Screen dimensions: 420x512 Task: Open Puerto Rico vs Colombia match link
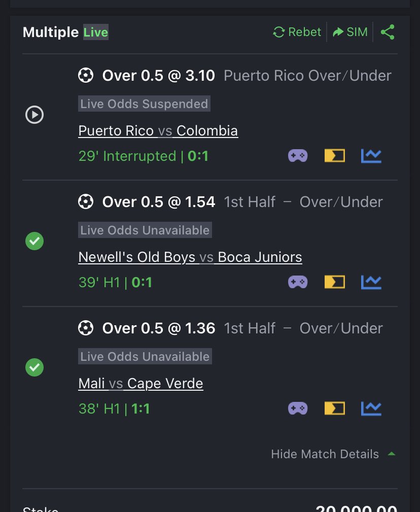pos(158,130)
